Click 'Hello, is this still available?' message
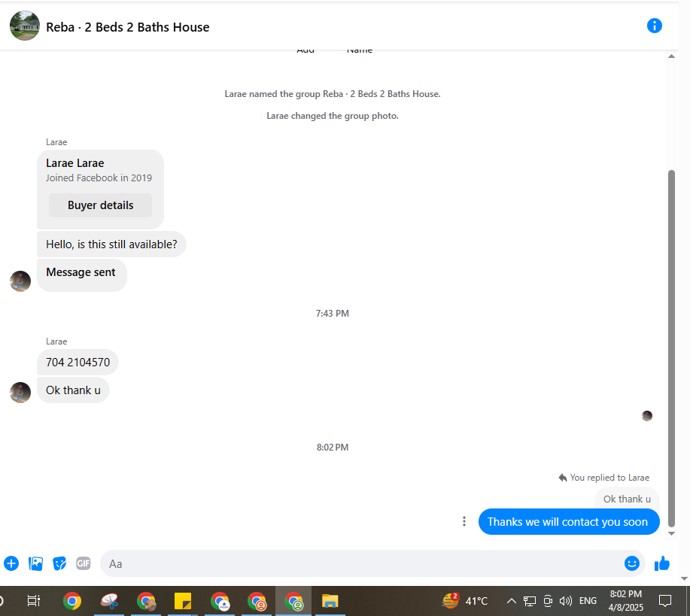 111,244
